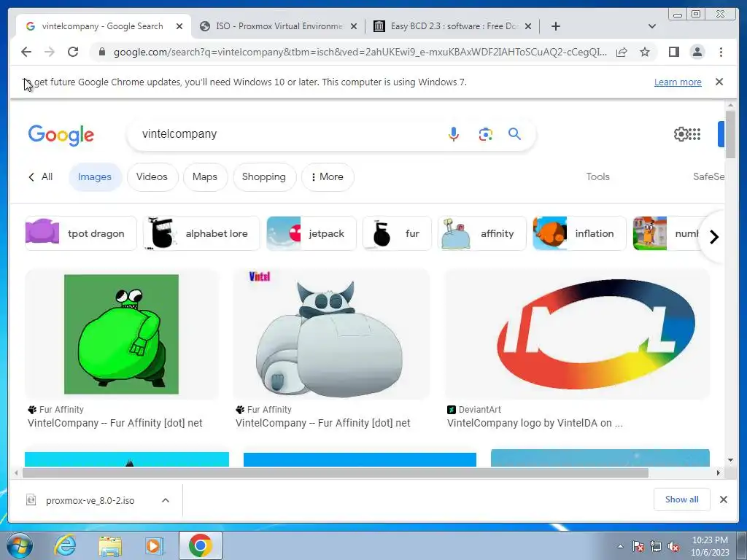The image size is (747, 560).
Task: Dismiss the Windows 7 update notification bar
Action: point(719,82)
